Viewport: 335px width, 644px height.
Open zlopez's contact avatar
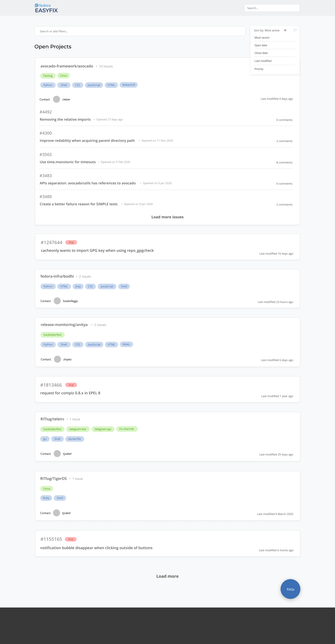(57, 359)
